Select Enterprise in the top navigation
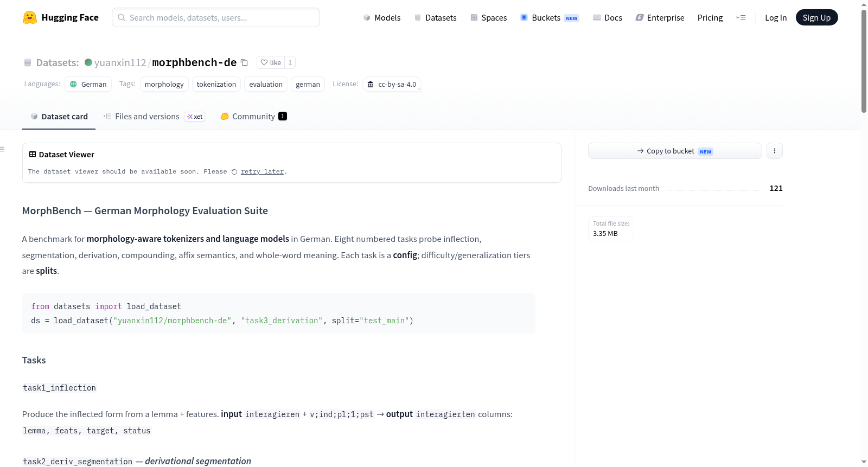The height and width of the screenshot is (467, 868). tap(660, 18)
